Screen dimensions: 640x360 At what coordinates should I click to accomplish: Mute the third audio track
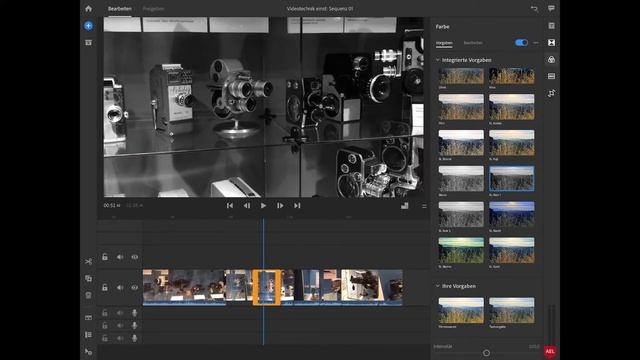(x=120, y=338)
